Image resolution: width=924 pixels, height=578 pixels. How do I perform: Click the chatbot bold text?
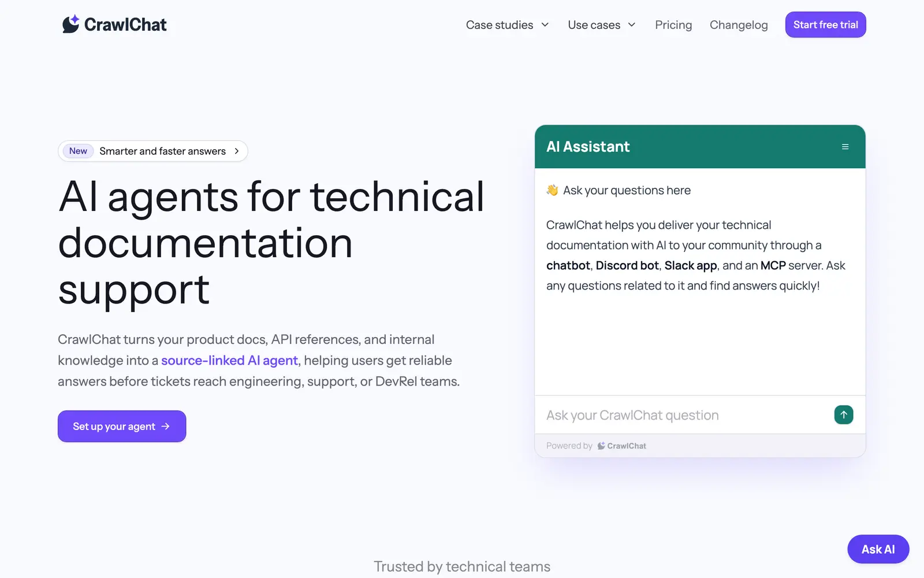pyautogui.click(x=568, y=265)
